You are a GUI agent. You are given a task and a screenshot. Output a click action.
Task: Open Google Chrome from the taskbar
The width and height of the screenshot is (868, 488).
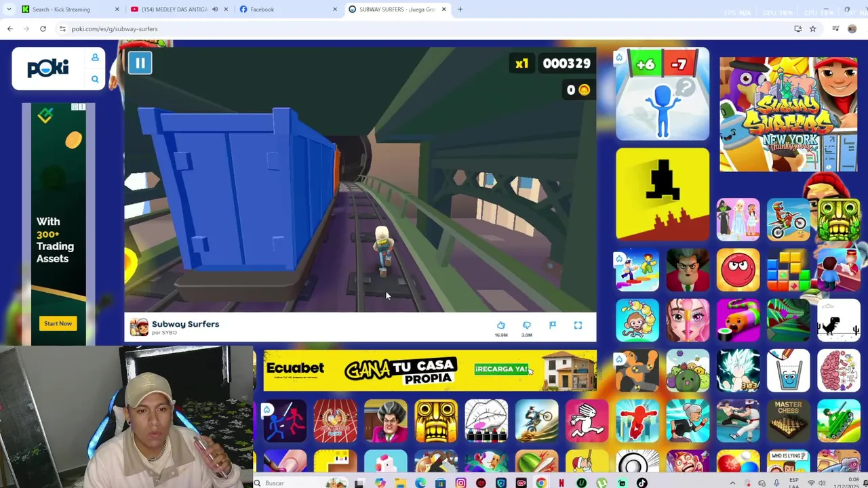point(541,483)
